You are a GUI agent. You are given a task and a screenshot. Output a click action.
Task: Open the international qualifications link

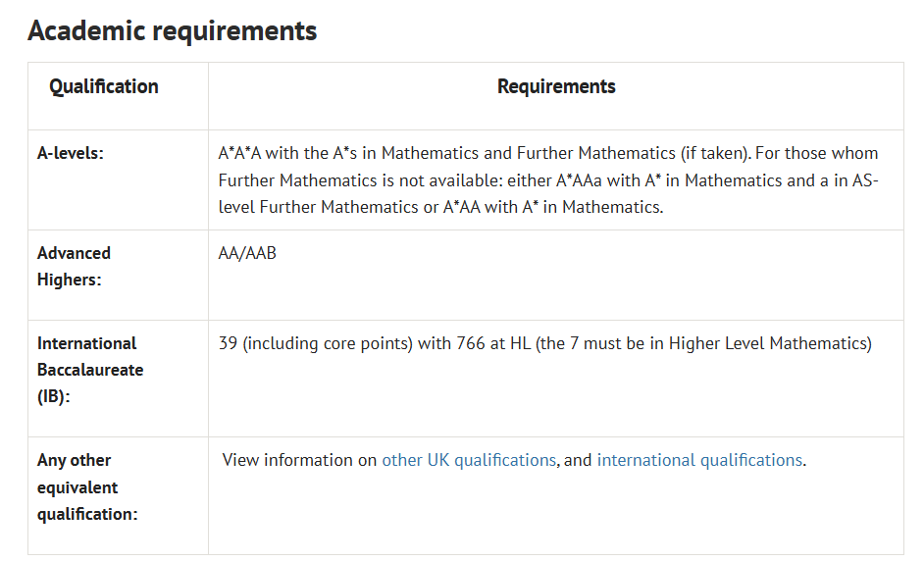point(699,460)
